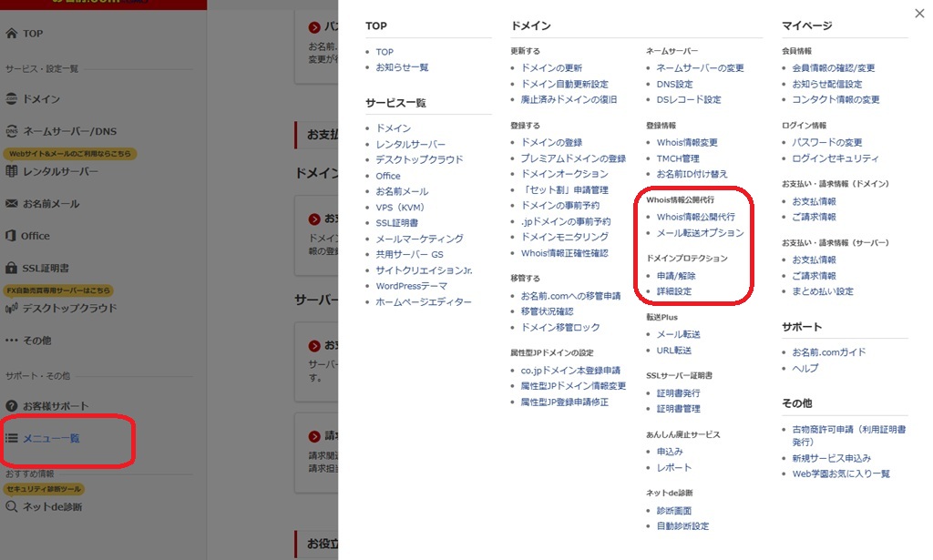933x560 pixels.
Task: Open 「セット割」申請管理 link
Action: pos(565,189)
